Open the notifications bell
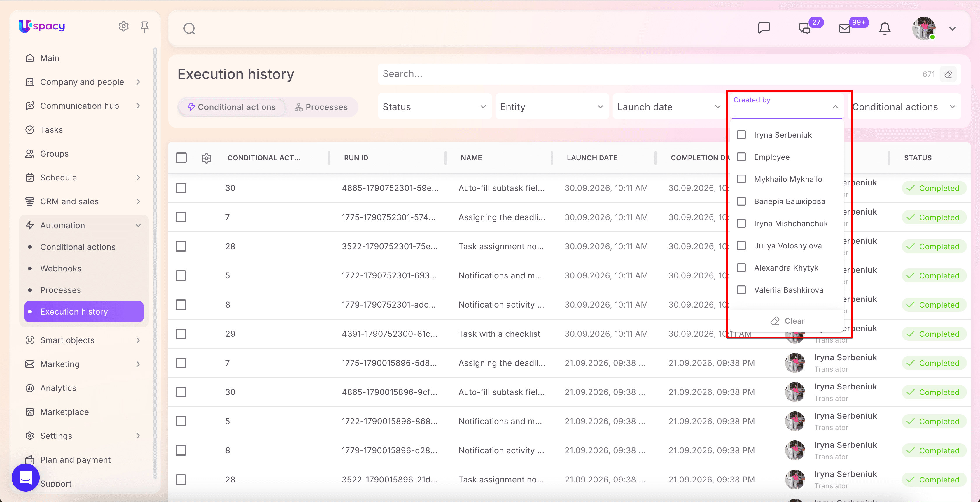Image resolution: width=980 pixels, height=502 pixels. (x=885, y=29)
